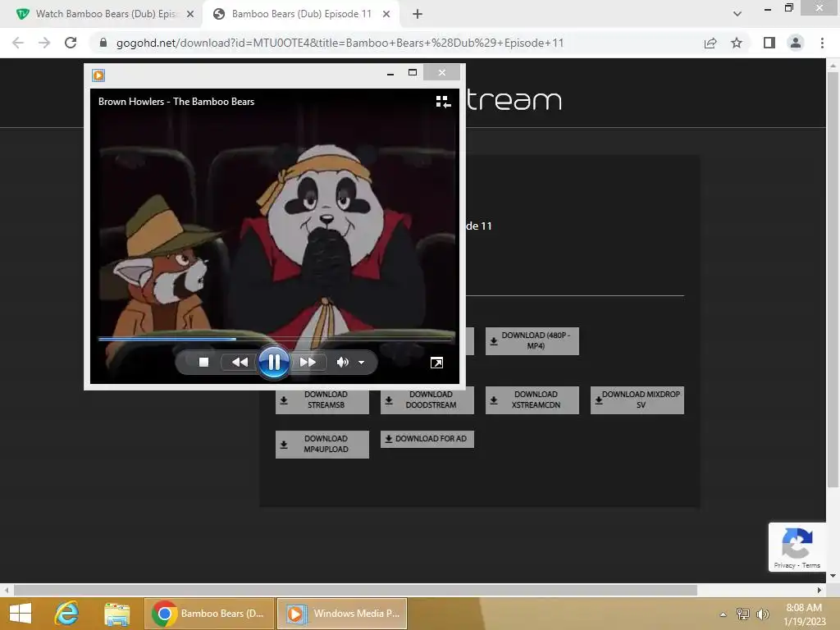Minimize the Windows Media Player window

click(x=390, y=73)
